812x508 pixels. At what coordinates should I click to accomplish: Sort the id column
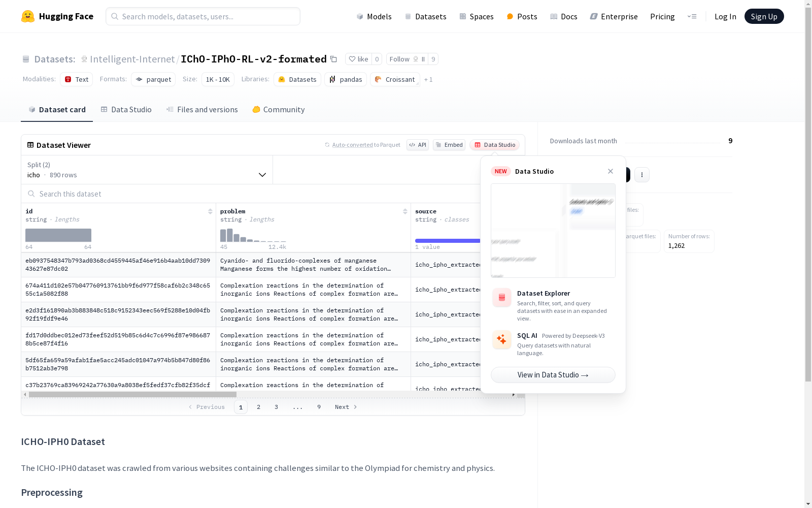pyautogui.click(x=210, y=211)
